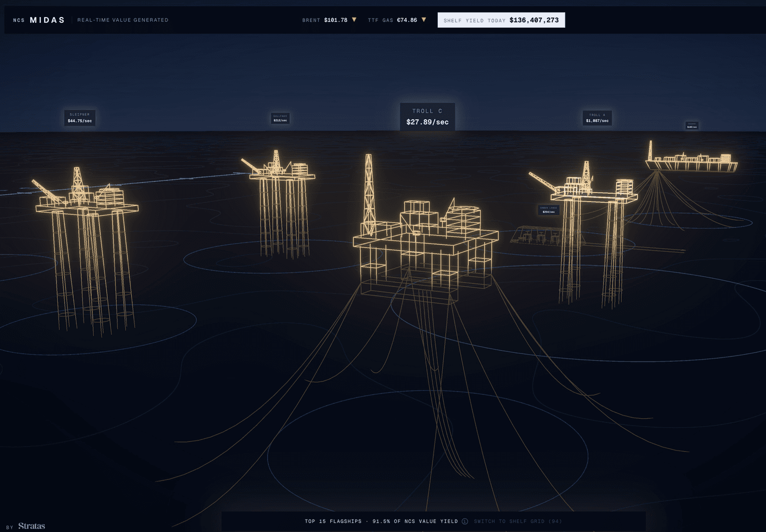
Task: Click the Brent price down-arrow indicator
Action: pos(354,20)
